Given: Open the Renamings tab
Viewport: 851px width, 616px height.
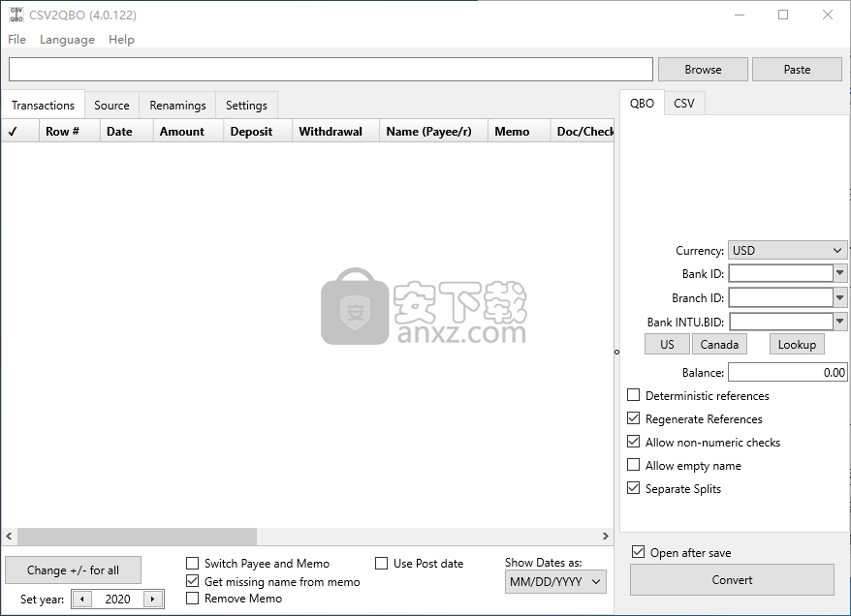Looking at the screenshot, I should [177, 106].
